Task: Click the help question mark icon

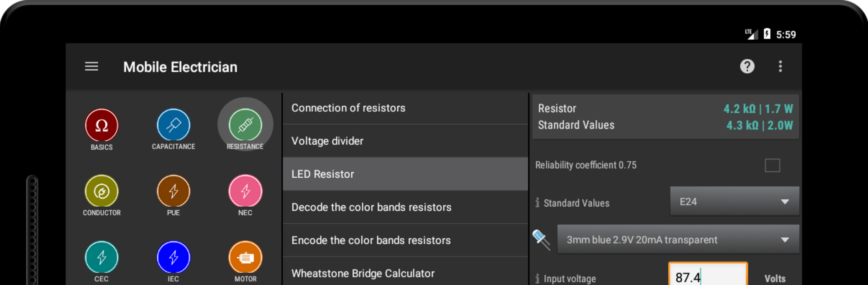Action: 747,66
